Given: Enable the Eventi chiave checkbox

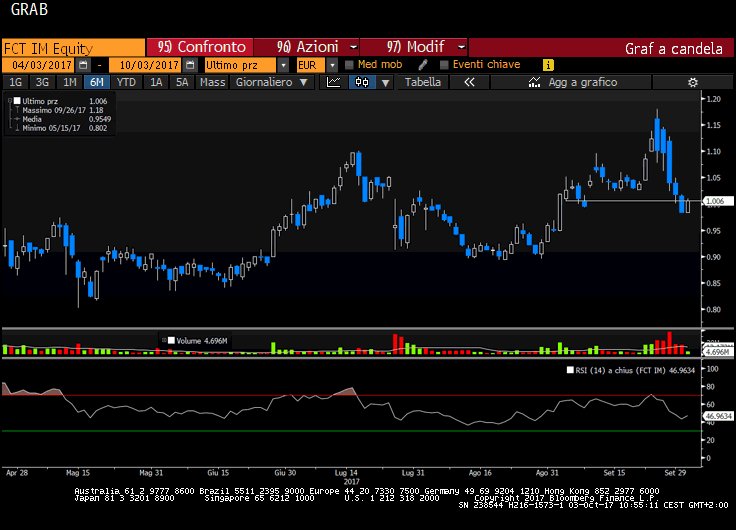Looking at the screenshot, I should click(443, 65).
